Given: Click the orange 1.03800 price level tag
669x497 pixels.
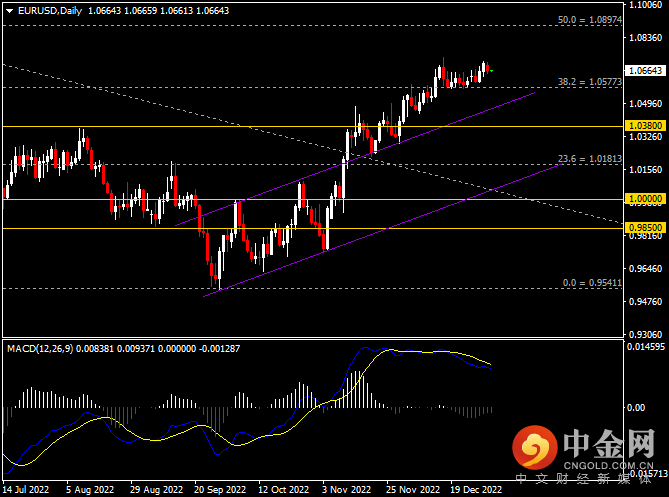Looking at the screenshot, I should tap(643, 126).
